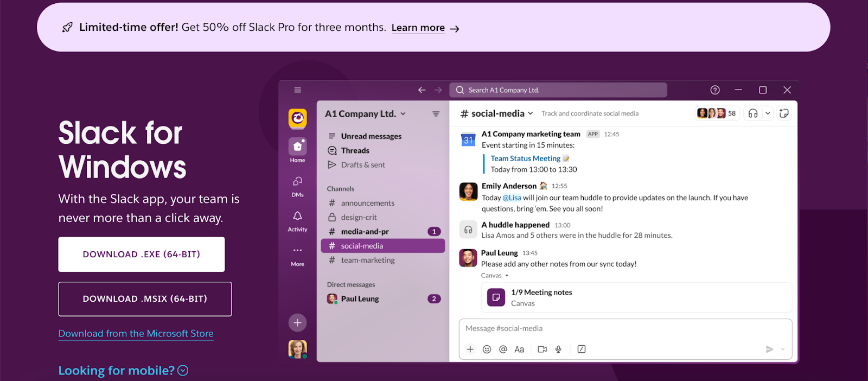Click the Message #social-media input field

626,329
